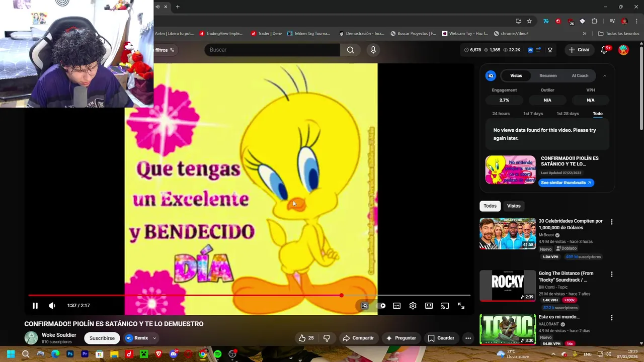Select the Vistas tab in vidIQ panel
Image resolution: width=644 pixels, height=362 pixels.
[x=516, y=75]
